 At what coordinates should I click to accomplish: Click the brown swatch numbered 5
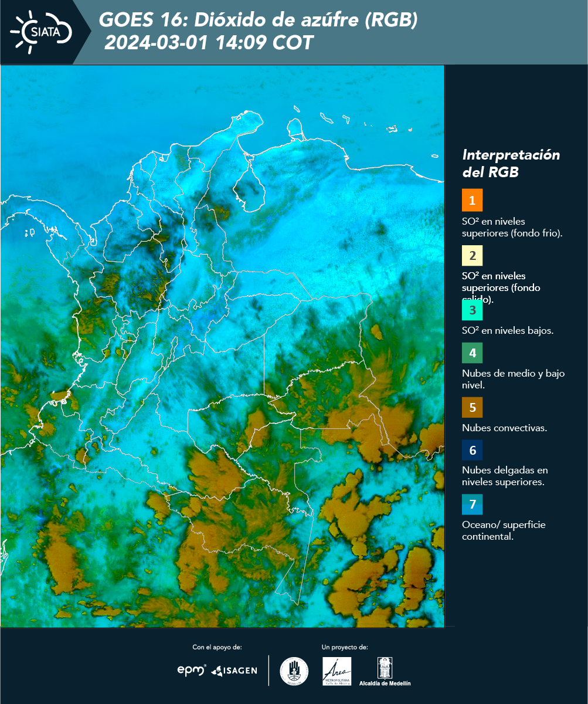point(472,407)
